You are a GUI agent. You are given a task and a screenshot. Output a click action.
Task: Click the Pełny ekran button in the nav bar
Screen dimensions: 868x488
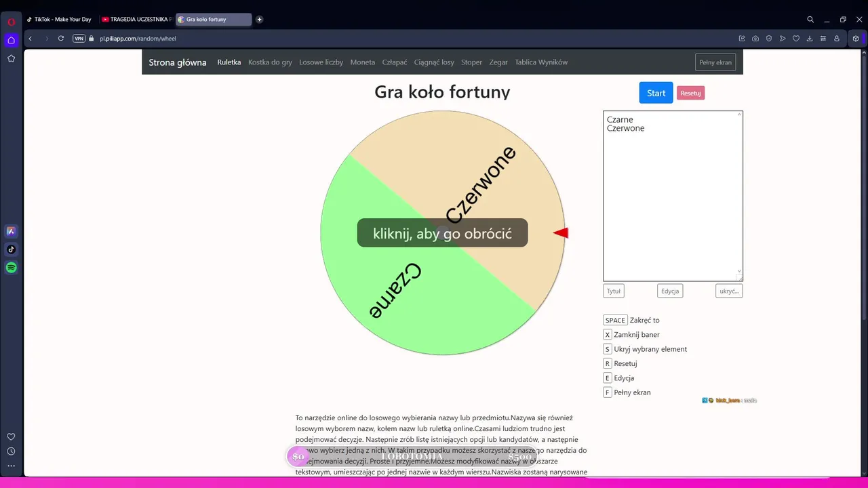[x=715, y=62]
